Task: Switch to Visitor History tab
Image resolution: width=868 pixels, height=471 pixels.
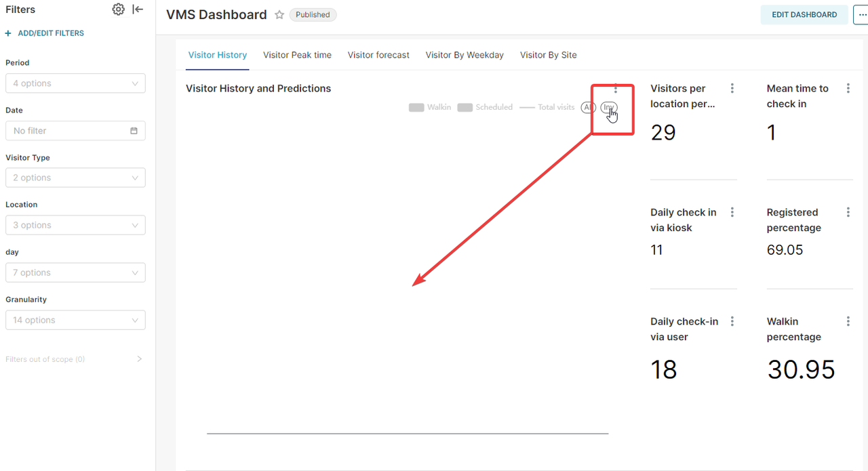Action: click(218, 55)
